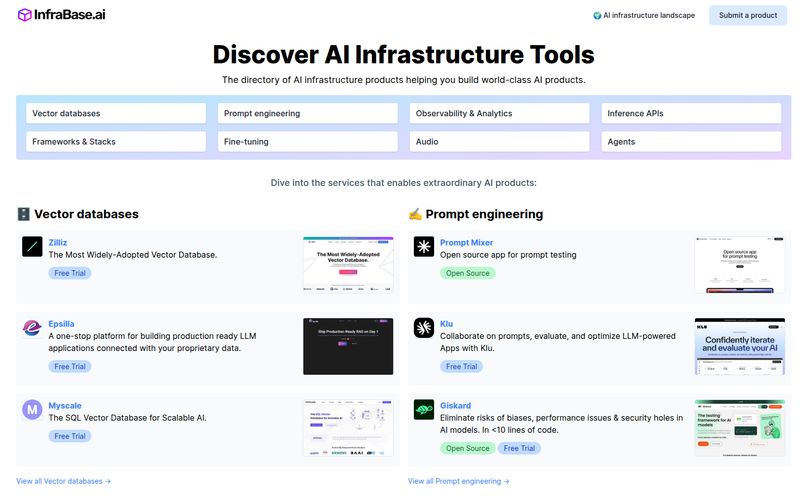This screenshot has height=496, width=800.
Task: Open the Zilliz website preview thumbnail
Action: [348, 264]
